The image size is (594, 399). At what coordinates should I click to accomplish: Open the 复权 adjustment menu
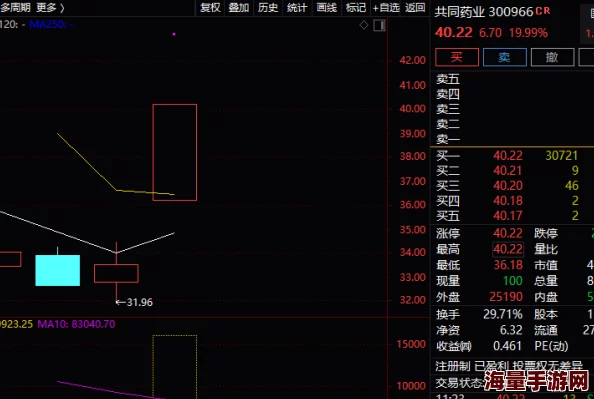click(210, 8)
